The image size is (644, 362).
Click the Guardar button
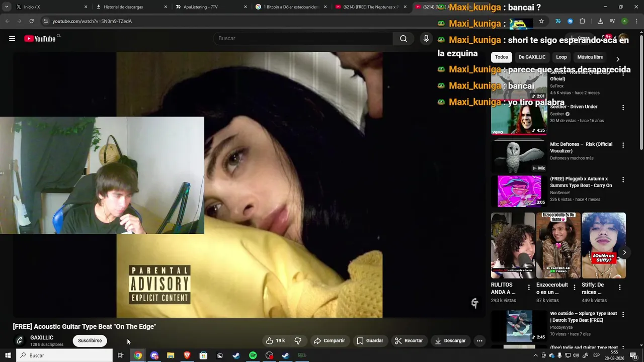370,340
